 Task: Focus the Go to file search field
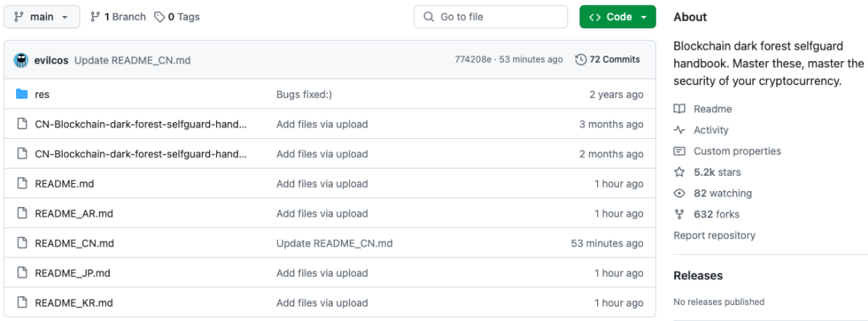click(x=490, y=17)
